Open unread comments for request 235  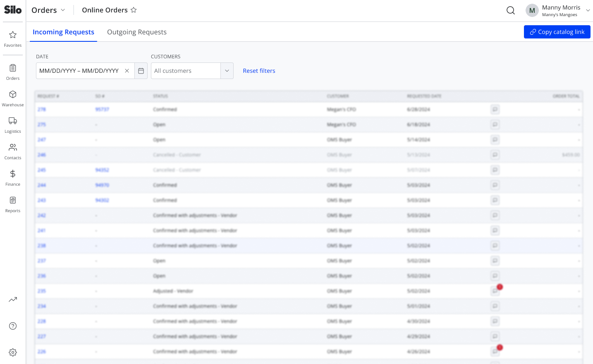[x=495, y=291]
